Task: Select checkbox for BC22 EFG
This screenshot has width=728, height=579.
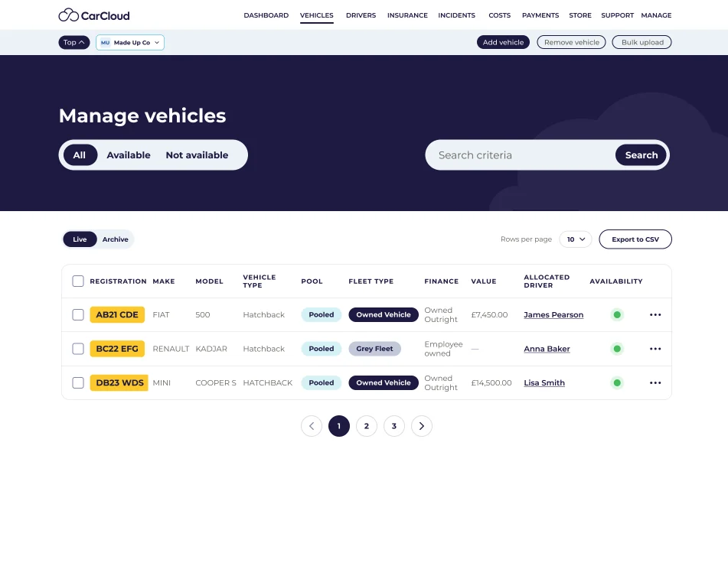Action: click(x=78, y=349)
